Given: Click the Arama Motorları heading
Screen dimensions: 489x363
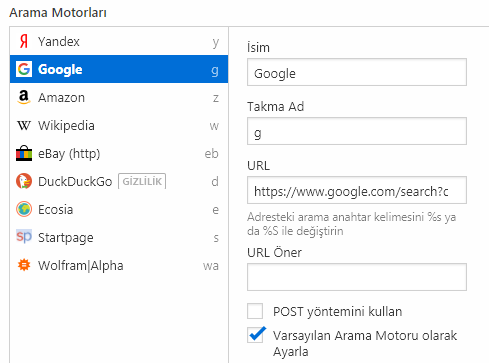Looking at the screenshot, I should (x=58, y=13).
